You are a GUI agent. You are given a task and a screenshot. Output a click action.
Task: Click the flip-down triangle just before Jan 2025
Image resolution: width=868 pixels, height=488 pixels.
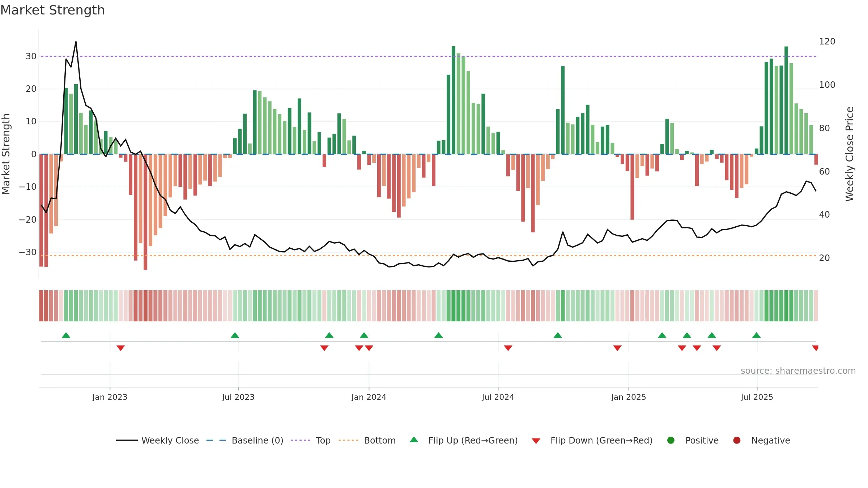(x=617, y=348)
